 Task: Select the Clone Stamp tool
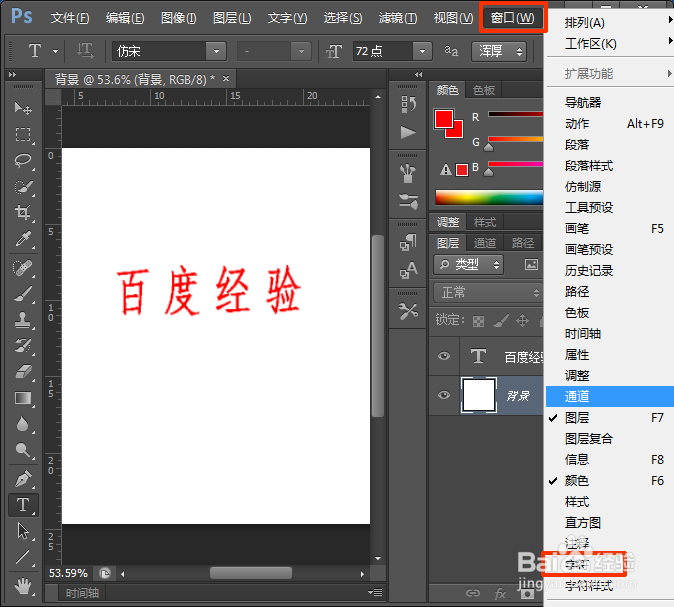point(23,320)
